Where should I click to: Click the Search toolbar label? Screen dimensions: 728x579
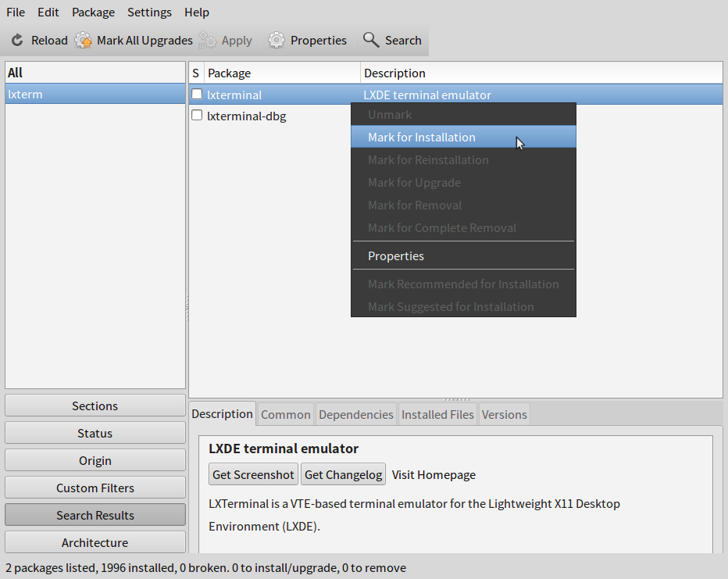(403, 41)
